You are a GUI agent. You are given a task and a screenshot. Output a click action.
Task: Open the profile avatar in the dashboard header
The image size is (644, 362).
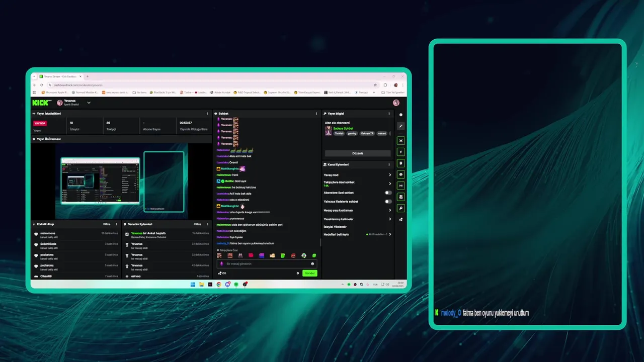396,103
